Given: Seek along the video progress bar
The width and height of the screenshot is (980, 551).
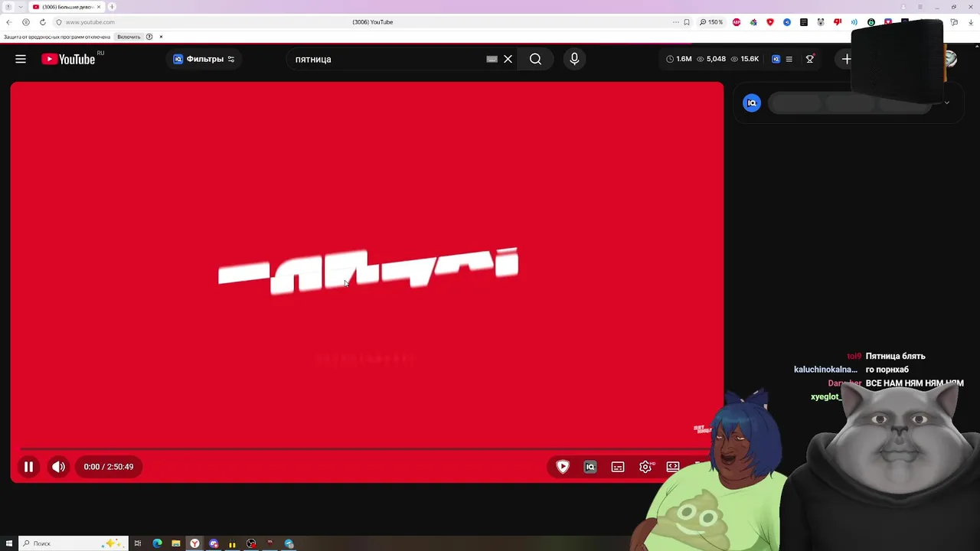Looking at the screenshot, I should 366,448.
